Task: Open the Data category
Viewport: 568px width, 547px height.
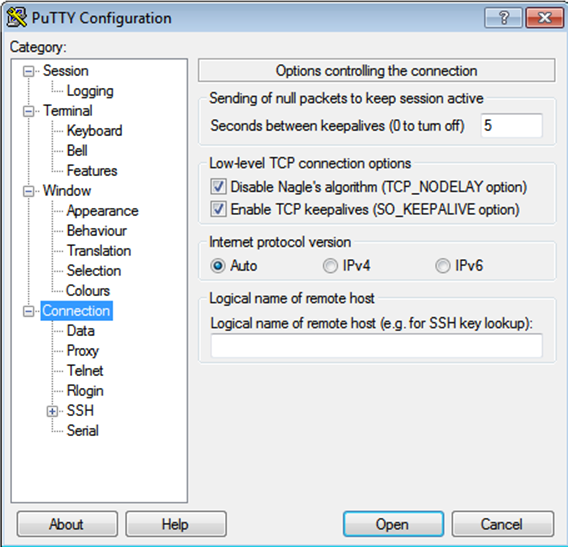Action: 81,331
